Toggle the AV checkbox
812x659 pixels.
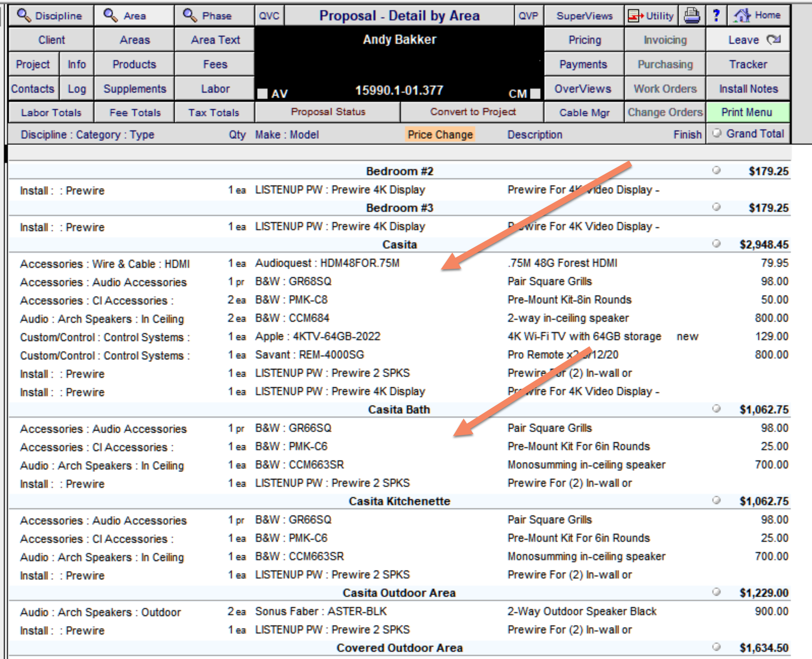pos(263,94)
